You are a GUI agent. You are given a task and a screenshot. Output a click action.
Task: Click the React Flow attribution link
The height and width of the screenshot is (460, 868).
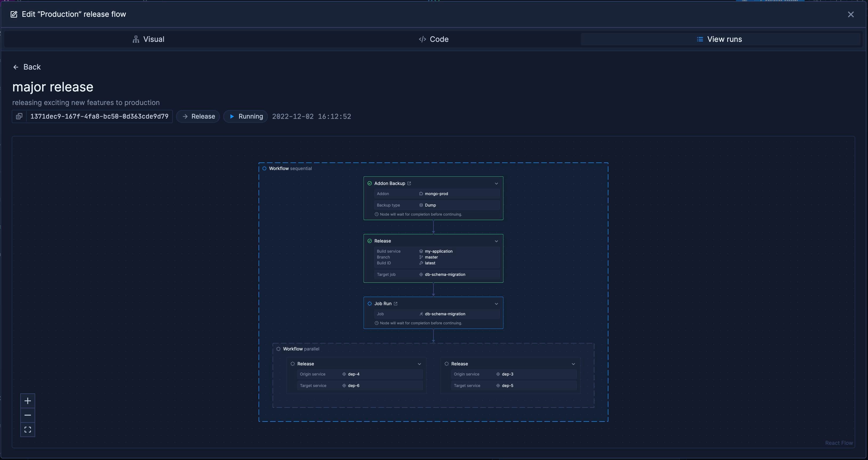click(x=839, y=443)
